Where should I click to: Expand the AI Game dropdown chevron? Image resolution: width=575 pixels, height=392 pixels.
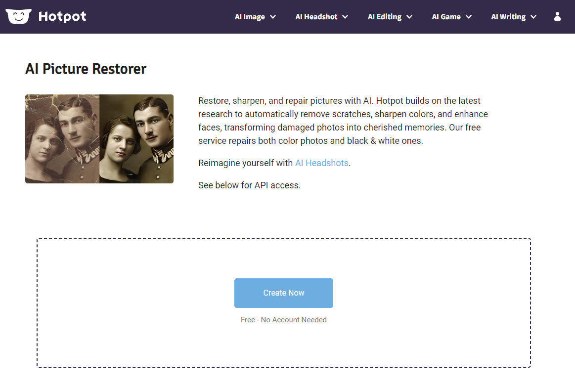(x=469, y=17)
